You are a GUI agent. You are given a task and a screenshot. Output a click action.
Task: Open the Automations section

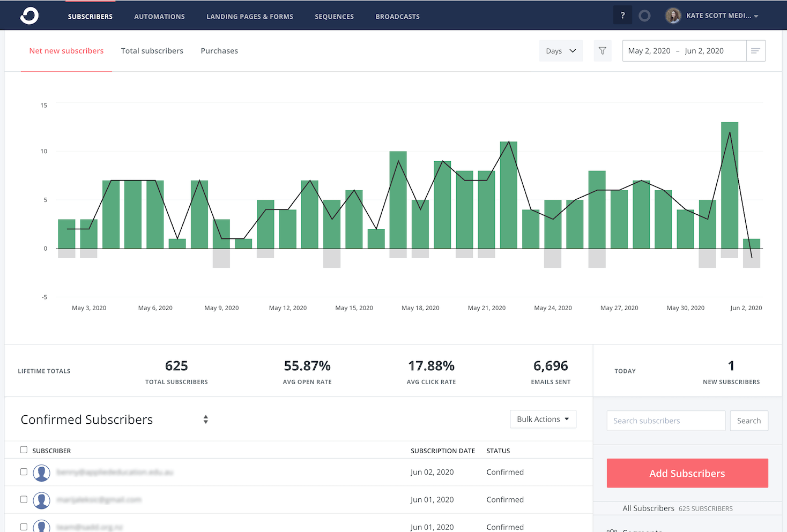159,17
